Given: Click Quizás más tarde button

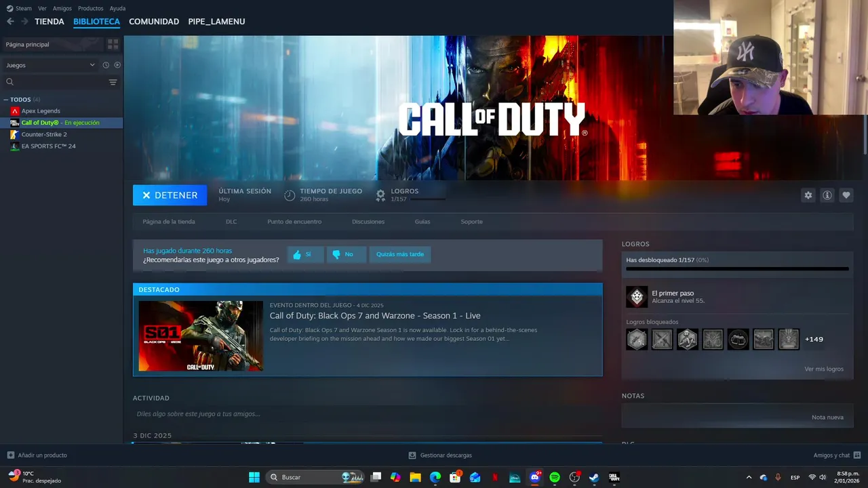Looking at the screenshot, I should point(400,255).
